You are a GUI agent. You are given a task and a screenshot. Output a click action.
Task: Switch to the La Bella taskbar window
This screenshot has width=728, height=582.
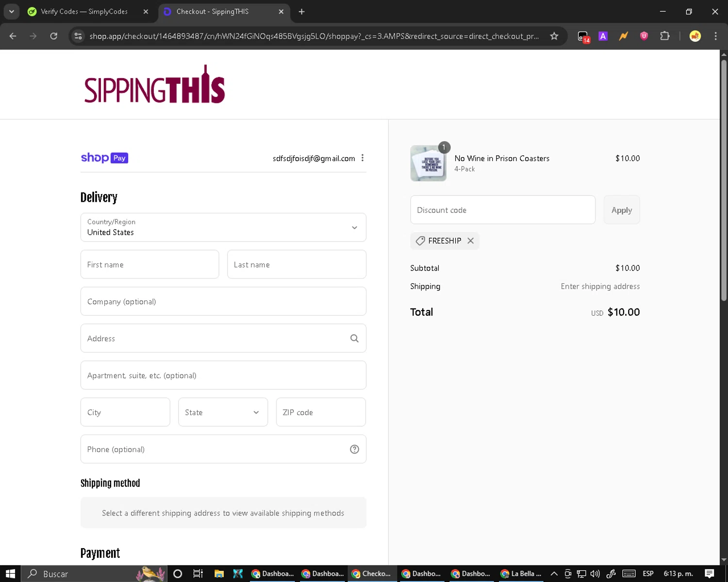[521, 574]
